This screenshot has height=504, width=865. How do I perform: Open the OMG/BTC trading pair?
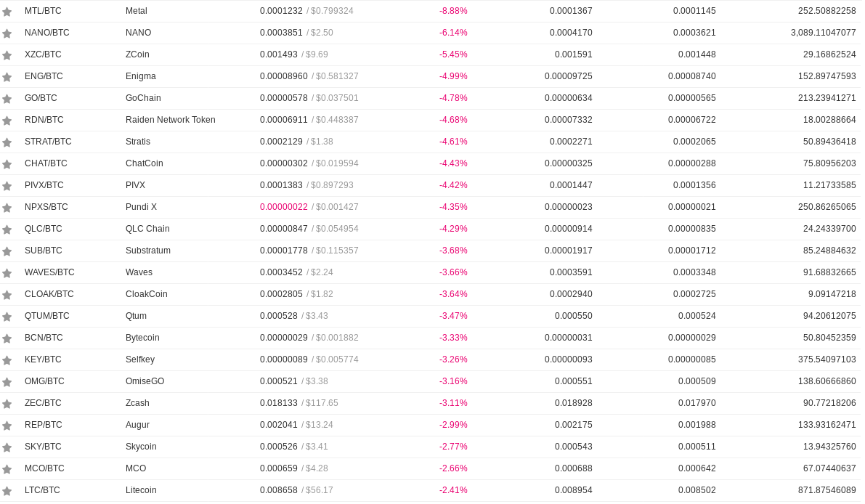pos(44,381)
